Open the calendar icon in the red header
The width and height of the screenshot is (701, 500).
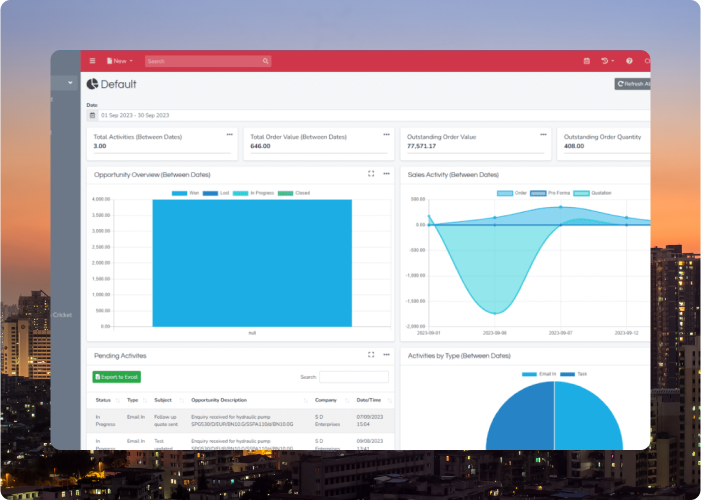(587, 61)
